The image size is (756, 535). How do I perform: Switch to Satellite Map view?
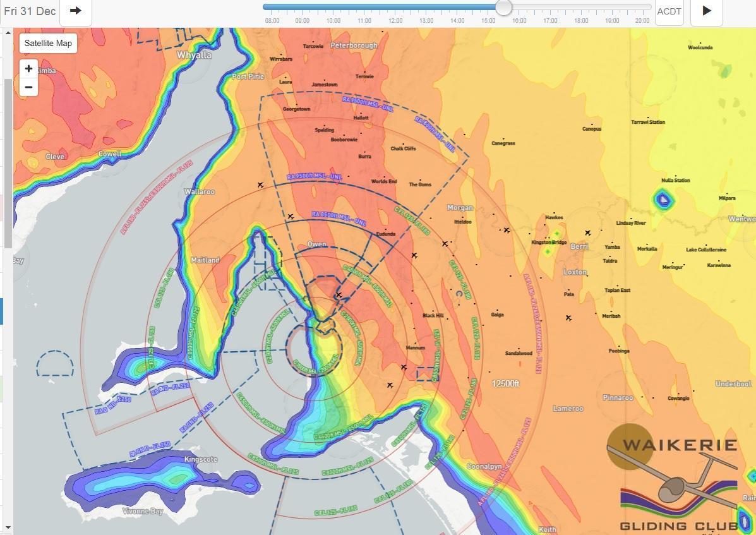[x=48, y=44]
